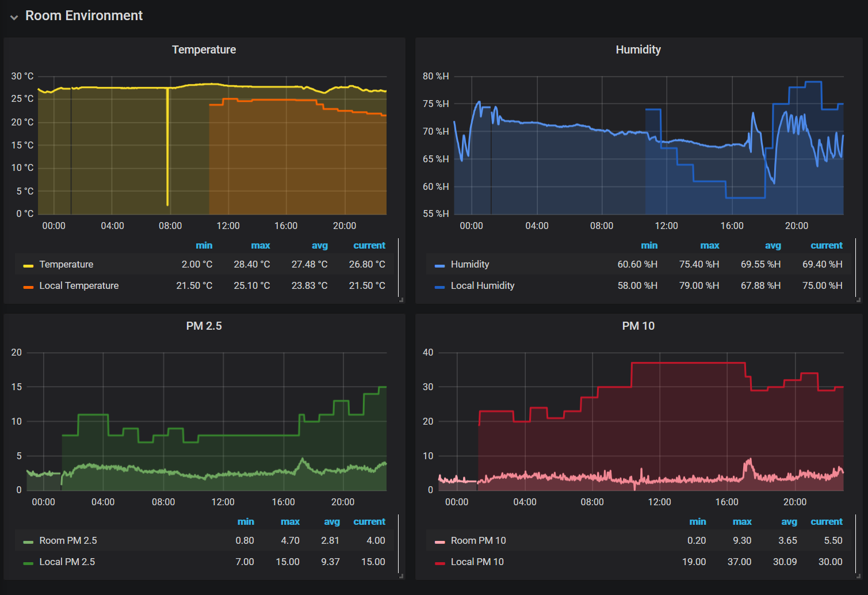Click the PM 10 panel resize handle

coord(859,576)
